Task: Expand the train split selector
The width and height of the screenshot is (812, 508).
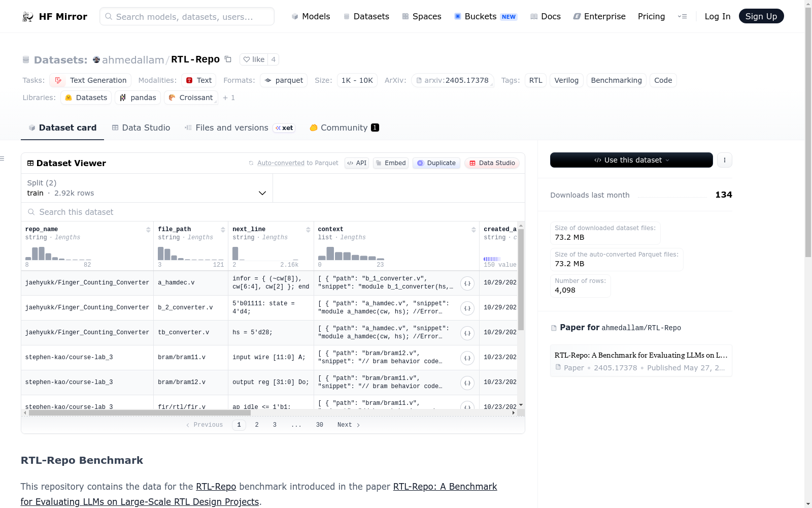Action: pyautogui.click(x=147, y=188)
